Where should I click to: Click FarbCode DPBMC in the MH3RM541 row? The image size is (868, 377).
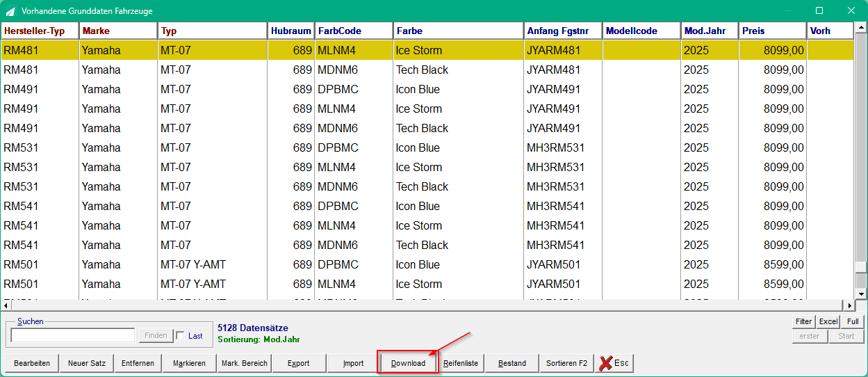click(338, 206)
